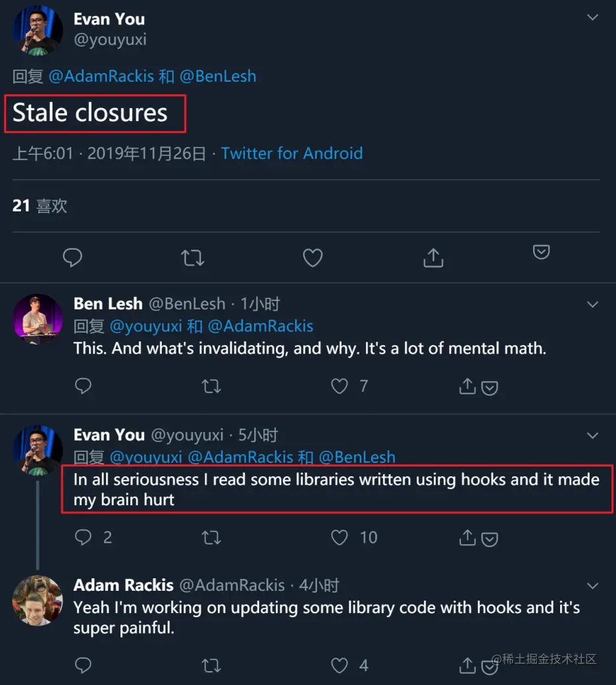Image resolution: width=616 pixels, height=685 pixels.
Task: Share Ben Lesh's reply tweet
Action: coord(467,386)
